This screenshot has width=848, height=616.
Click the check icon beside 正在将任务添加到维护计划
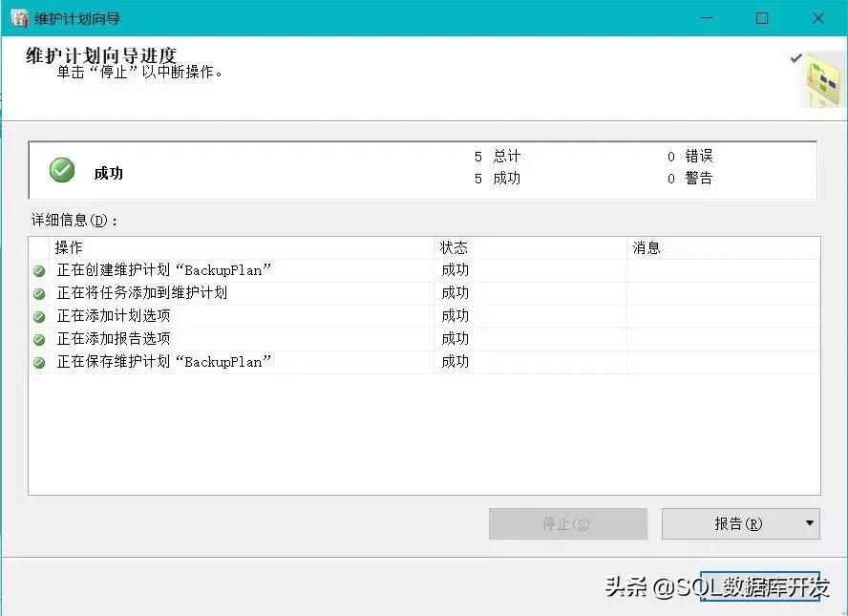coord(36,293)
